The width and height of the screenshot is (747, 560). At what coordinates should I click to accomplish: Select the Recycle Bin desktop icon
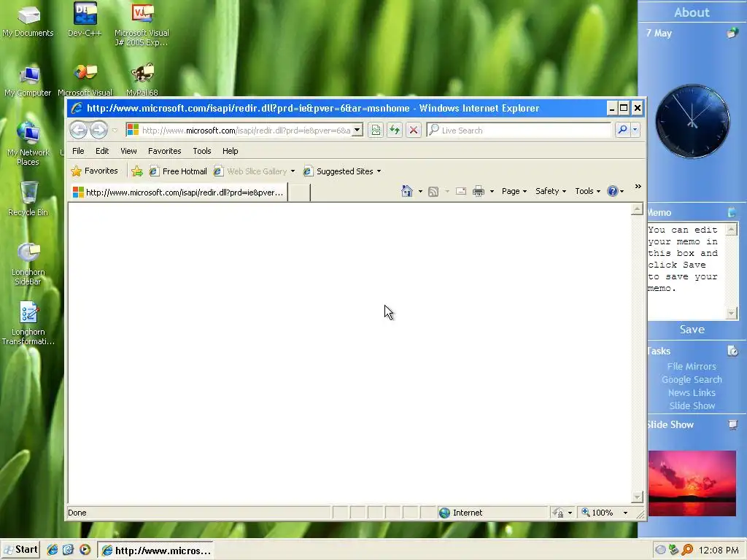[x=28, y=199]
